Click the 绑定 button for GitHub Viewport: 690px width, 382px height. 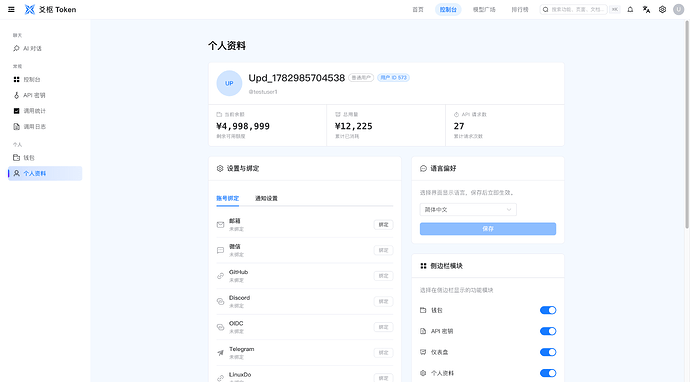(x=383, y=276)
